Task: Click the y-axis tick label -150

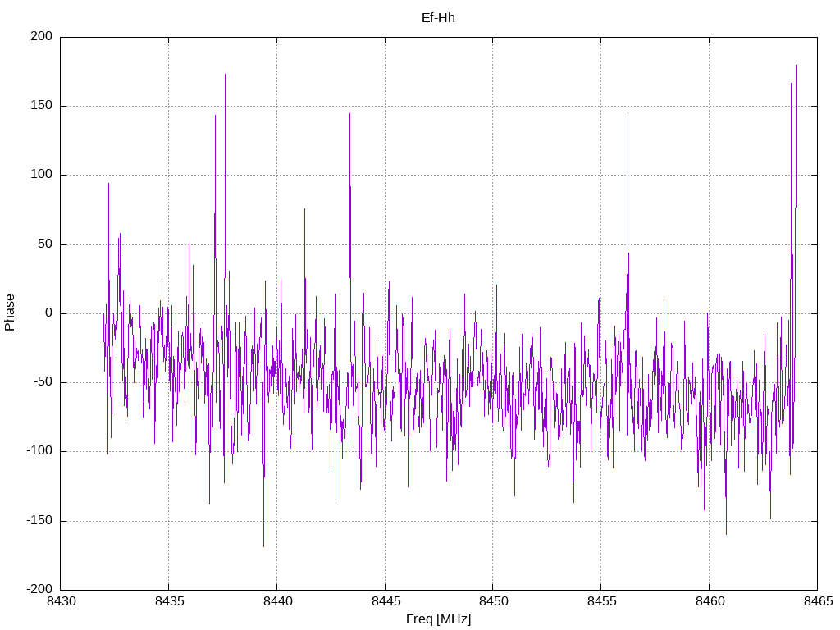Action: coord(39,520)
